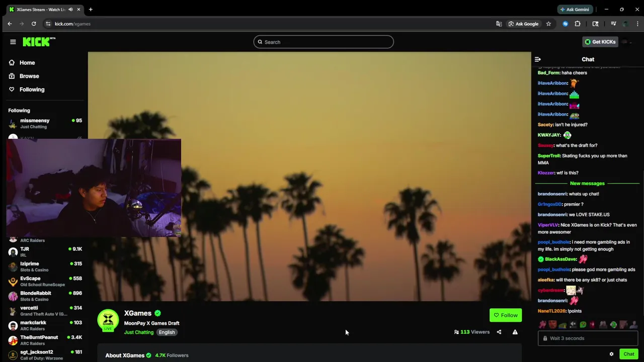Click the webcam overlay thumbnail
This screenshot has width=644, height=362.
tap(94, 188)
